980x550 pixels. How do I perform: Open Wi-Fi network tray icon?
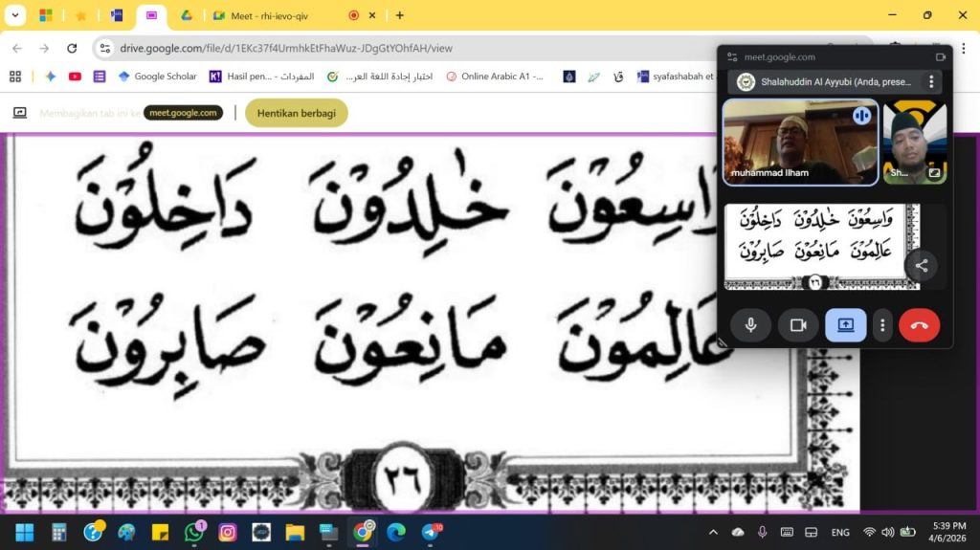869,533
